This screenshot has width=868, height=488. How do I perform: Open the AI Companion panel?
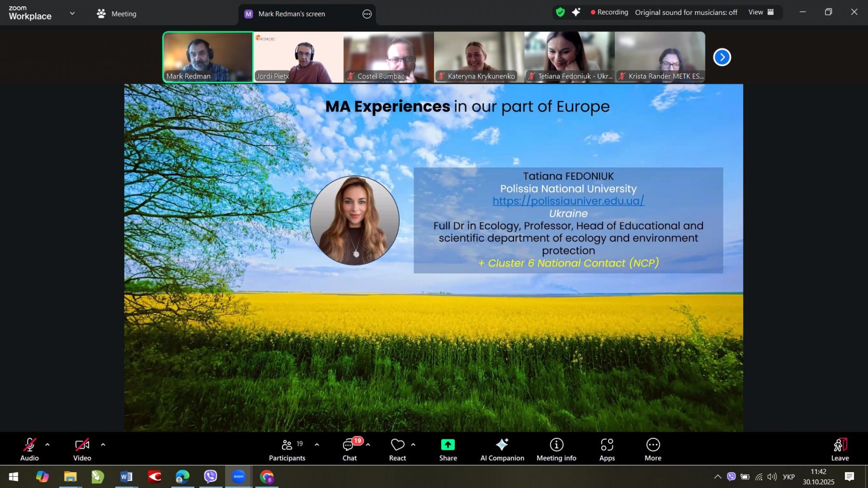tap(502, 448)
